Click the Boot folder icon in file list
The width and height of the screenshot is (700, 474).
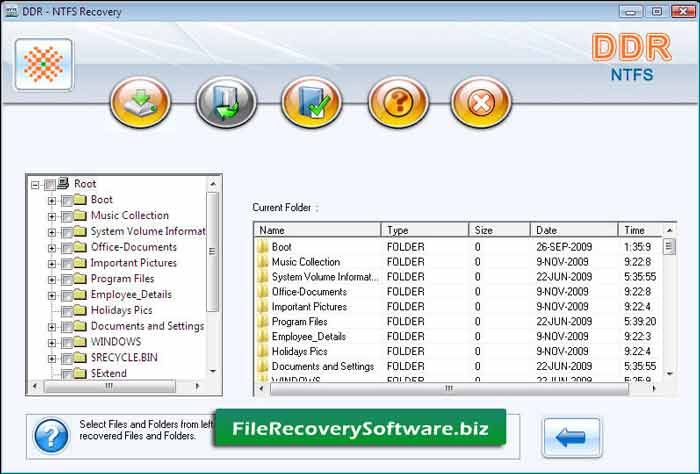pos(262,247)
